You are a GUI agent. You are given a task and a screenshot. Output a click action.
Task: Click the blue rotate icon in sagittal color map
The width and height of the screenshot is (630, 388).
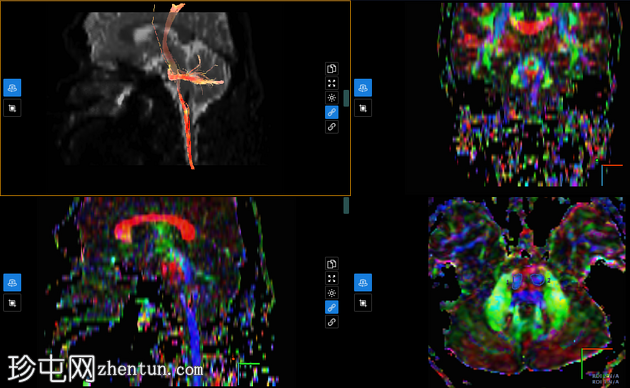click(x=12, y=282)
